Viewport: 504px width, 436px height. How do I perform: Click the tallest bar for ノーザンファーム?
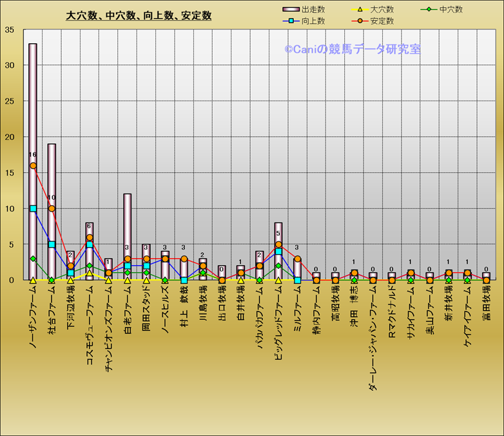33,97
